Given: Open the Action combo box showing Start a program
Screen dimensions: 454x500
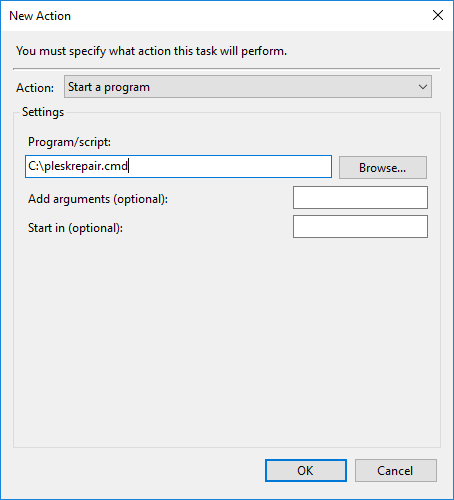Looking at the screenshot, I should pos(248,87).
